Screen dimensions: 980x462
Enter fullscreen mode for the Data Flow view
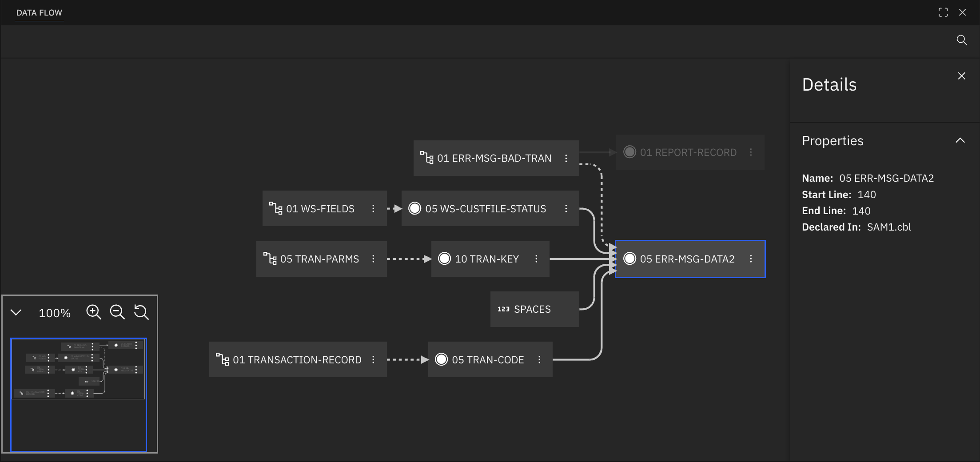[x=944, y=12]
